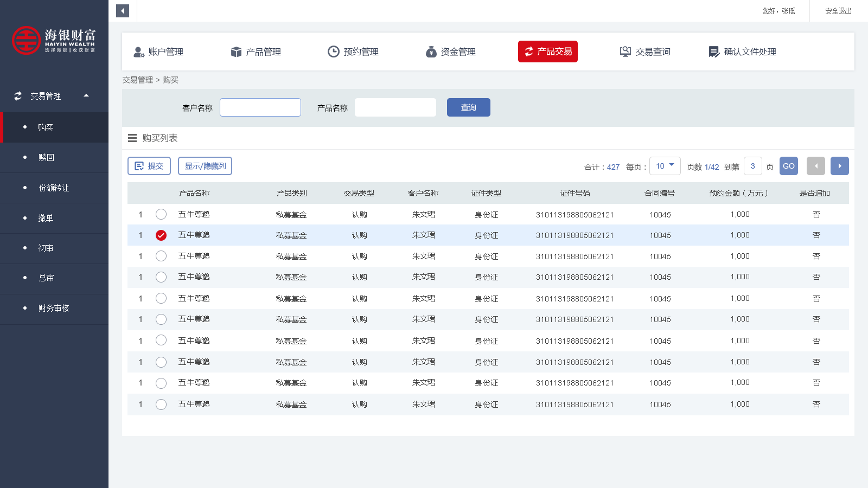Open the 显示/隐藏列 column visibility options
This screenshot has height=488, width=868.
pyautogui.click(x=205, y=166)
